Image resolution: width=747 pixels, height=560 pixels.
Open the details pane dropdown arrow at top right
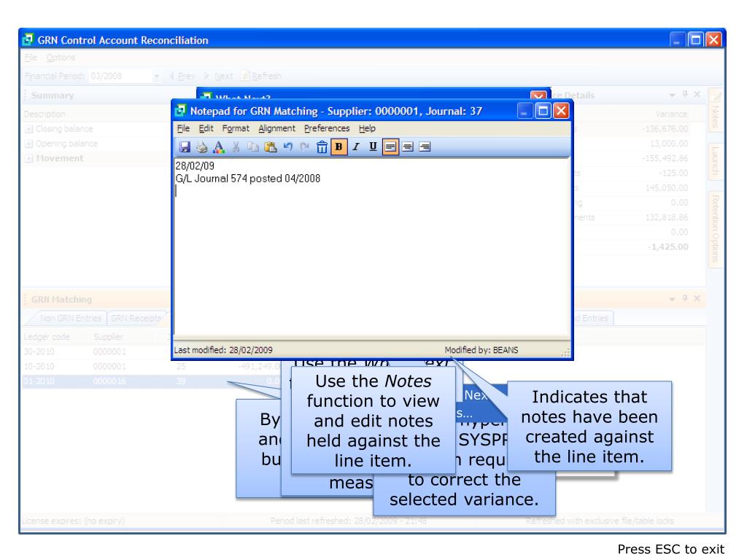672,96
